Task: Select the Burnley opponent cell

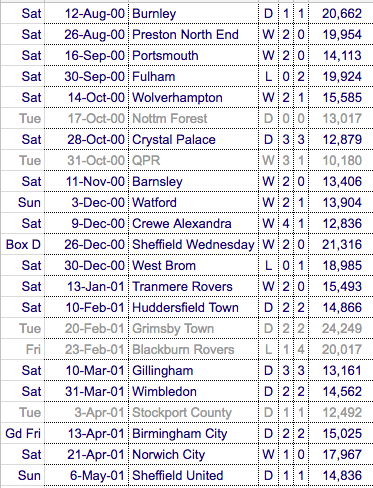Action: [x=193, y=13]
